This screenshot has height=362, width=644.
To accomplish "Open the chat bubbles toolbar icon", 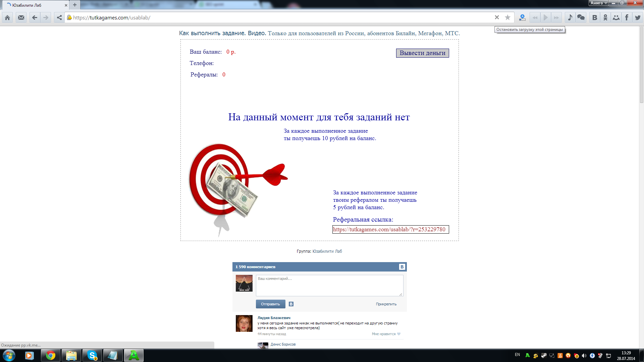I will [x=581, y=17].
